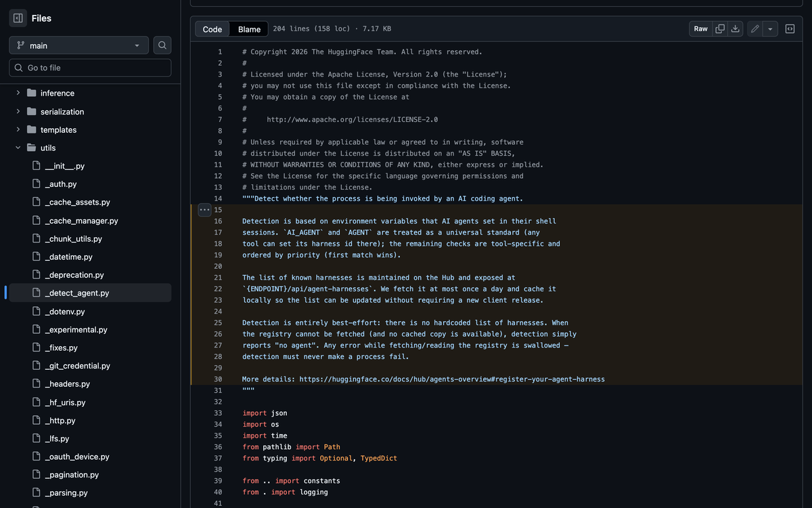Open more edit options dropdown arrow
Image resolution: width=812 pixels, height=508 pixels.
[770, 28]
